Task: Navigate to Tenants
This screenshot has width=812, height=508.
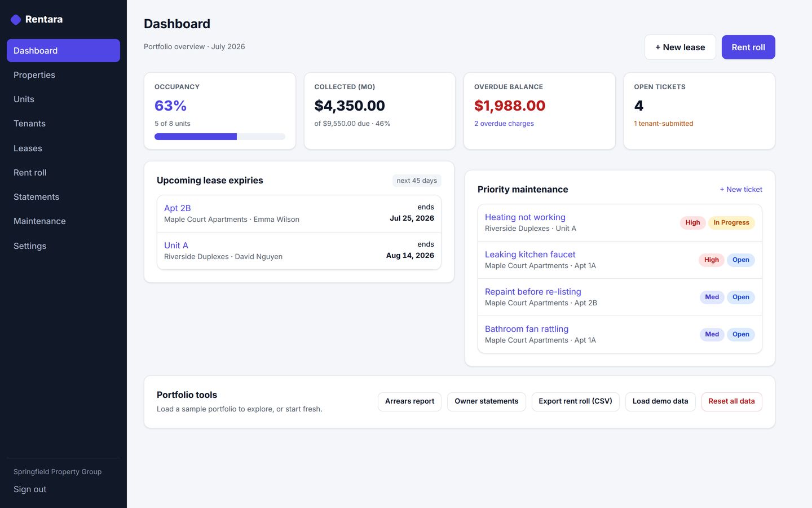Action: 63,124
